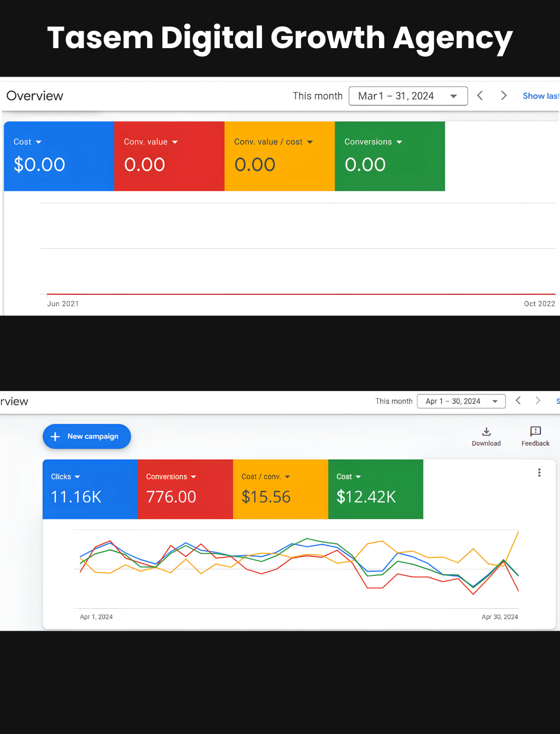Open the Cost / conv. metric dropdown
Image resolution: width=560 pixels, height=734 pixels.
click(266, 476)
